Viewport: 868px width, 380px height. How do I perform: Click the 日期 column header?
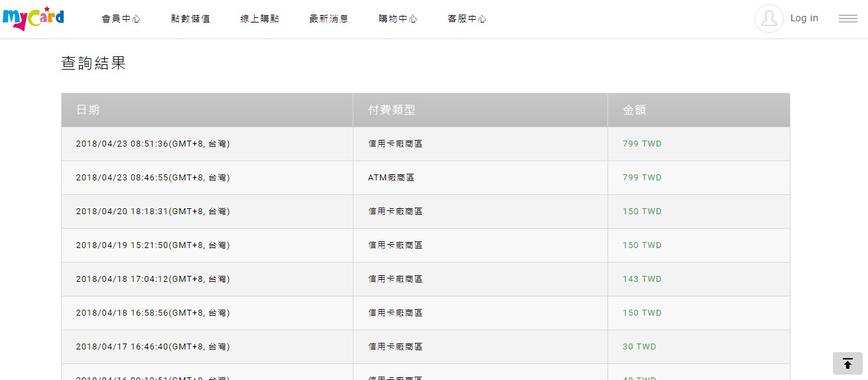point(88,110)
